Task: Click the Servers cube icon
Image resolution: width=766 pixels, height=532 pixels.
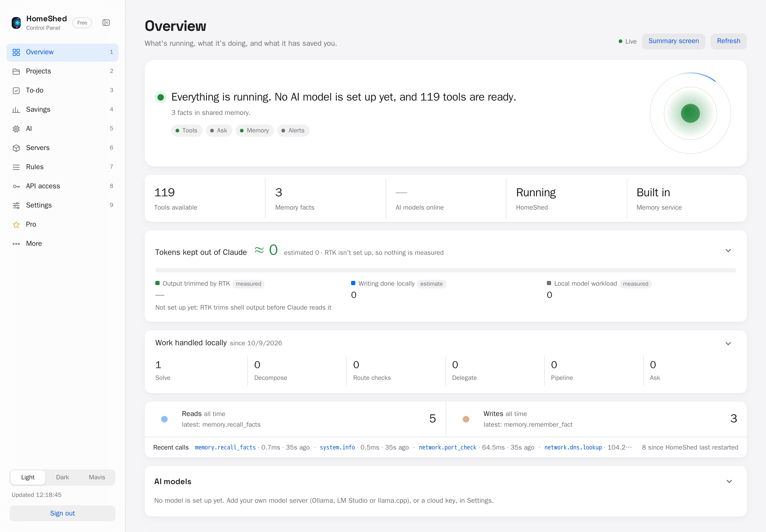Action: point(16,148)
